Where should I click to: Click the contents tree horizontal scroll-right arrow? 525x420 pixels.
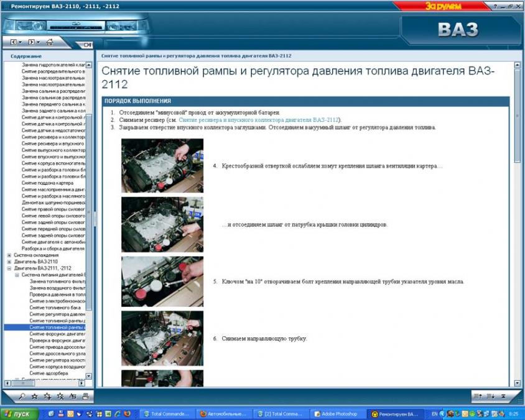[81, 383]
